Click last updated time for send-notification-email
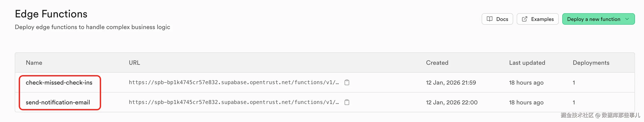The image size is (644, 122). (526, 102)
